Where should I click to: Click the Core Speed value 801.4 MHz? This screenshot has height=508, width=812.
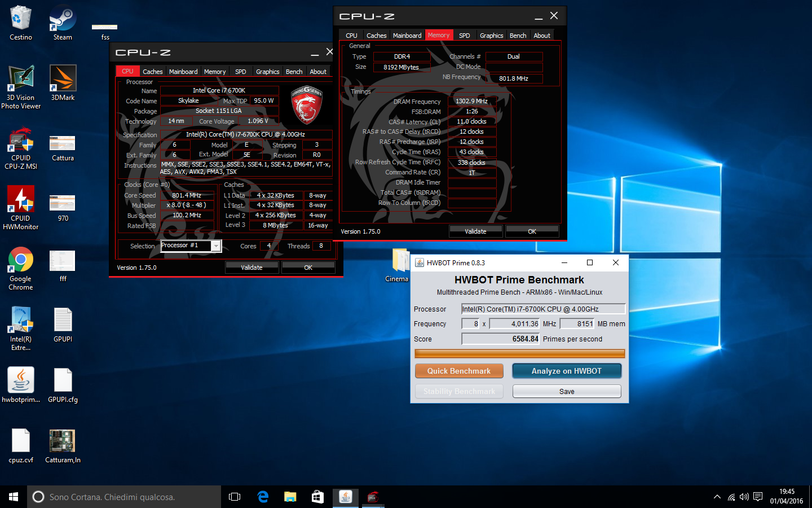(187, 195)
